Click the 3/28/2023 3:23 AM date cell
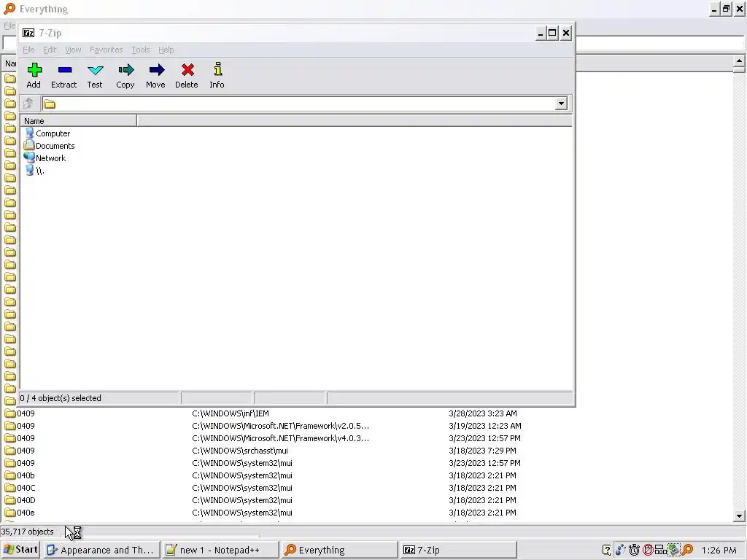Image resolution: width=747 pixels, height=560 pixels. (483, 413)
